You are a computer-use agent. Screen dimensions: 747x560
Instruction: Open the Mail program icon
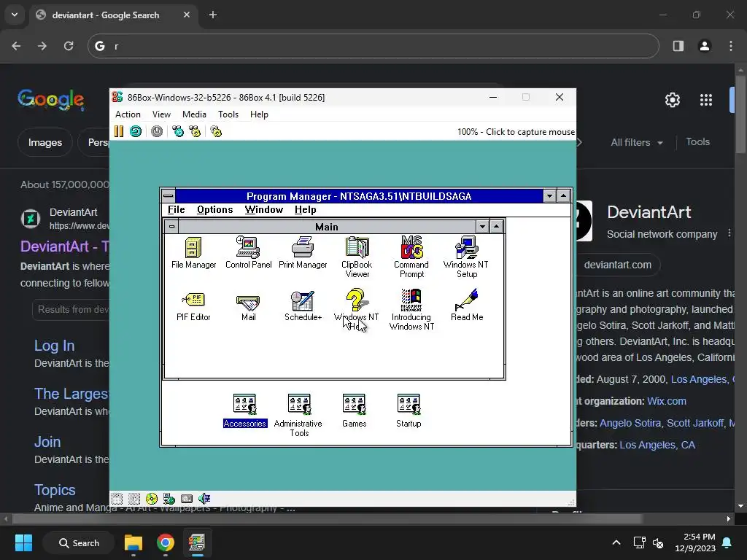click(x=248, y=307)
